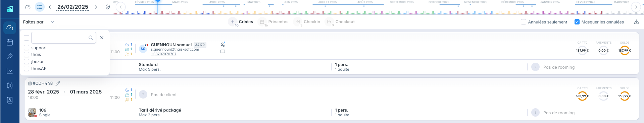Click the user filter search field

(x=63, y=38)
